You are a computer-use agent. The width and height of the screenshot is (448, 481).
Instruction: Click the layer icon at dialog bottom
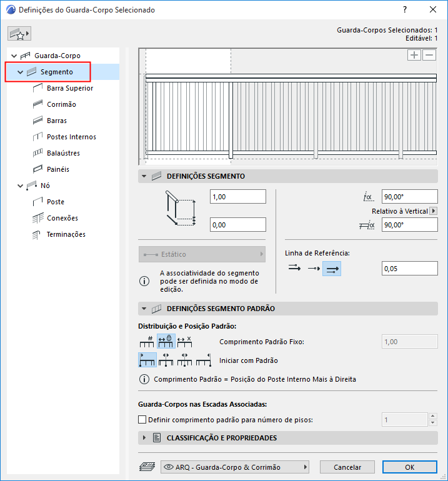[x=147, y=467]
